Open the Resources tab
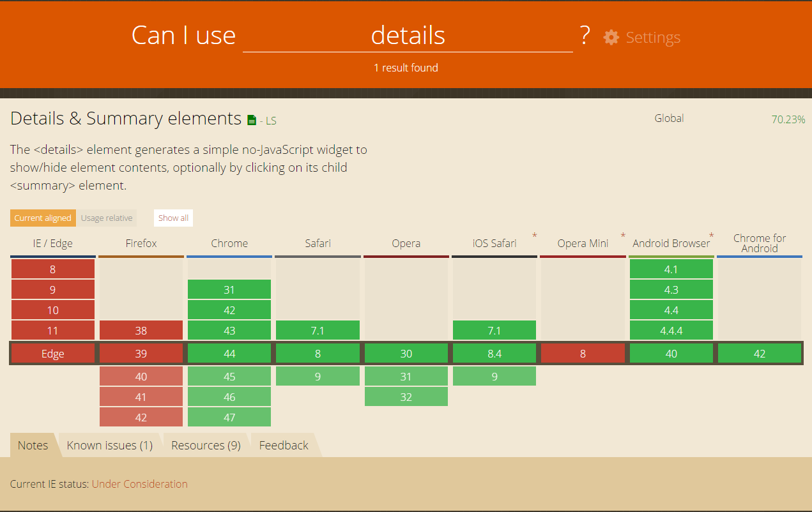This screenshot has width=812, height=512. [x=206, y=445]
